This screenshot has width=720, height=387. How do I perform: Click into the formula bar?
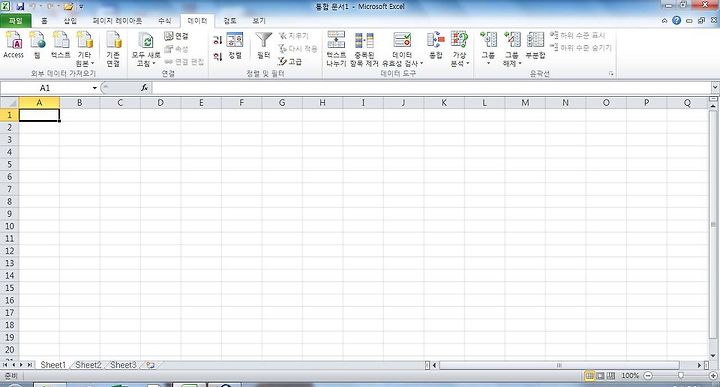point(432,88)
